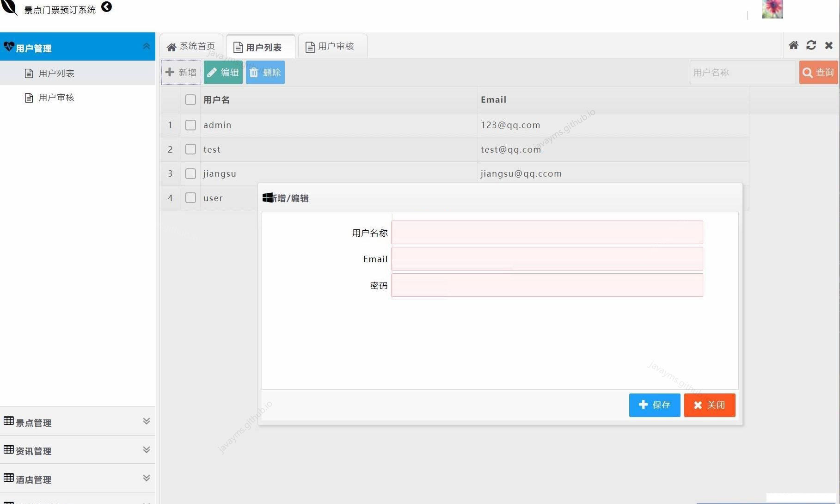Click the 关闭 close button in dialog
The width and height of the screenshot is (840, 504).
pyautogui.click(x=709, y=405)
